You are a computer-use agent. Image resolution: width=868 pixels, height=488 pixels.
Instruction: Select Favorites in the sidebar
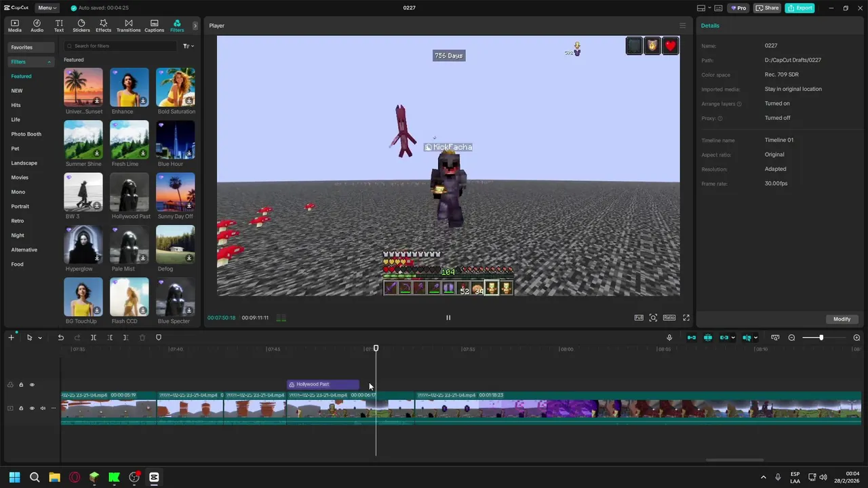pyautogui.click(x=31, y=47)
